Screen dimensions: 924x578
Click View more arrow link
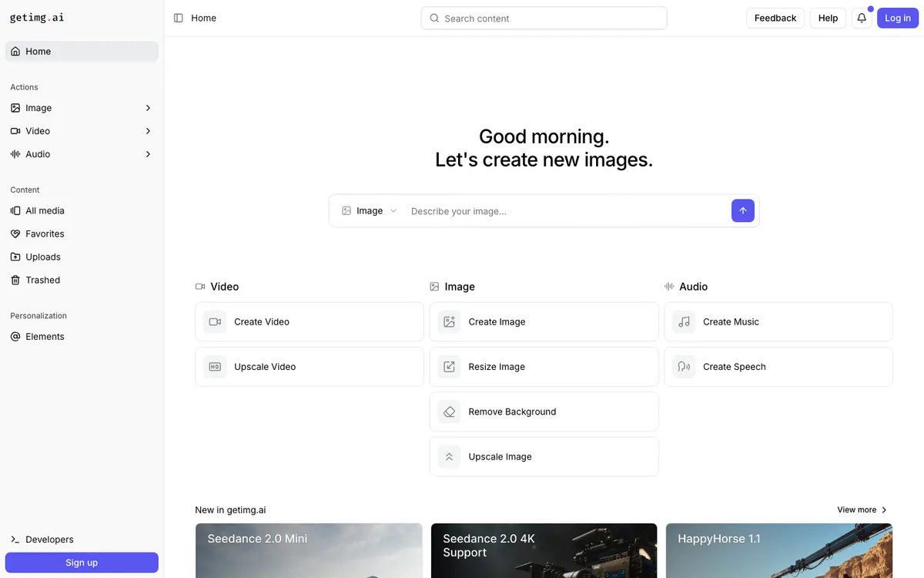tap(862, 509)
